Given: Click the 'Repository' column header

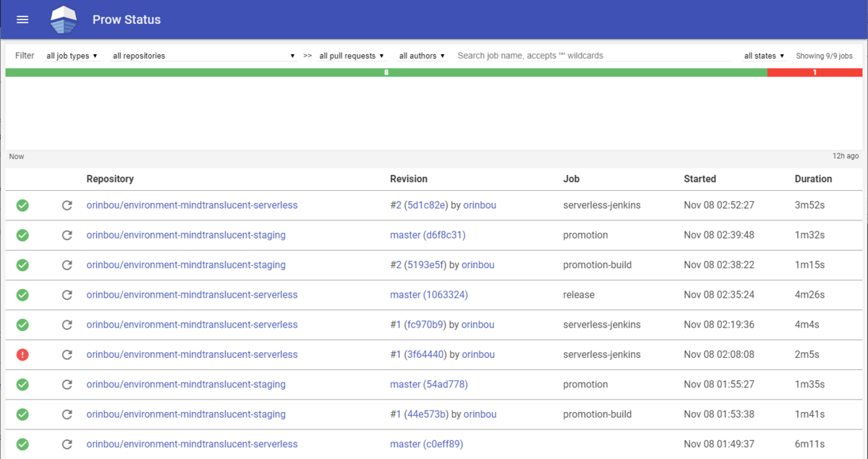Looking at the screenshot, I should [x=110, y=179].
